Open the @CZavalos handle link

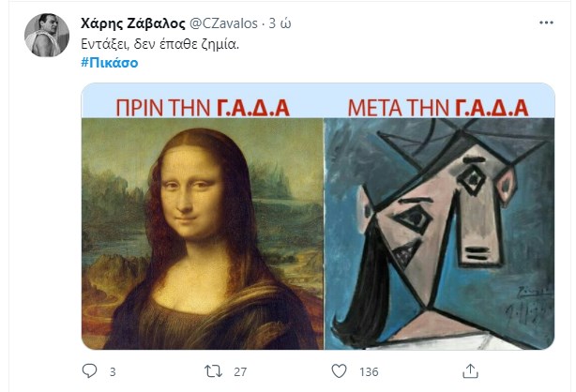223,23
